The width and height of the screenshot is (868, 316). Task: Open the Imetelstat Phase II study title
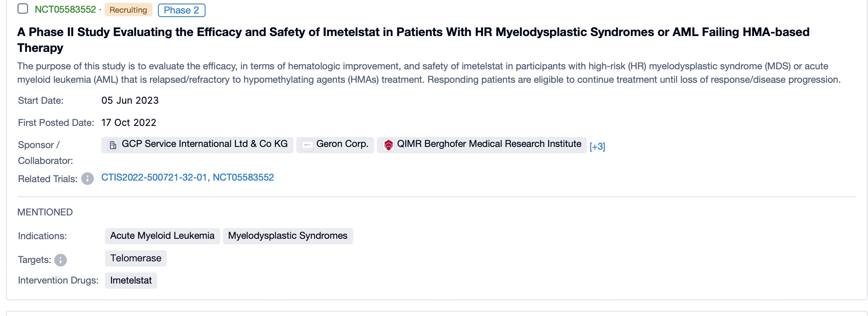(413, 32)
